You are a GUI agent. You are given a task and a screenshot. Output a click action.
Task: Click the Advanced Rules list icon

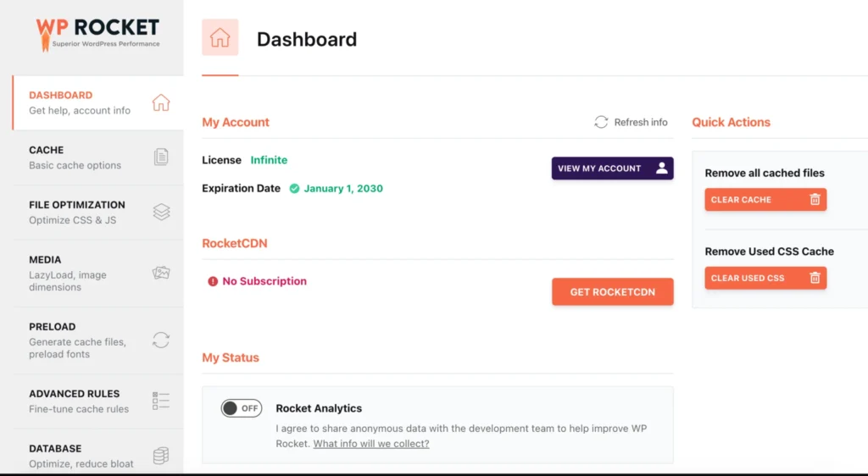click(161, 401)
